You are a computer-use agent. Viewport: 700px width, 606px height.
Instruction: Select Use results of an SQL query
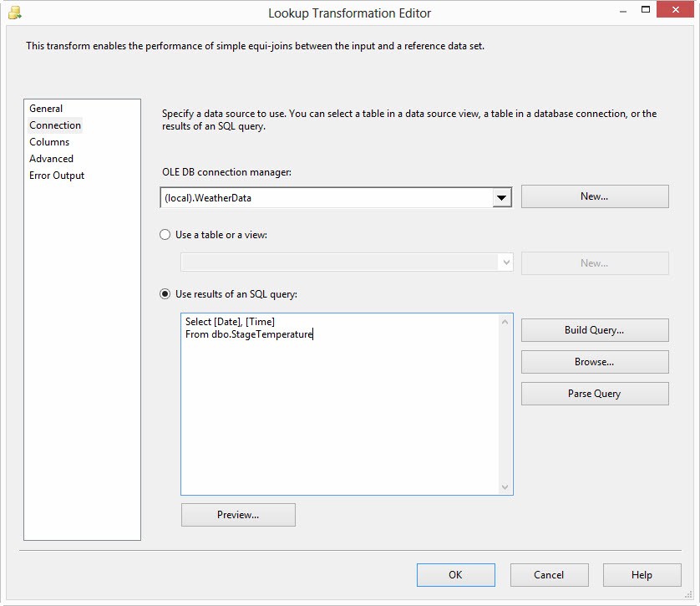click(x=165, y=294)
